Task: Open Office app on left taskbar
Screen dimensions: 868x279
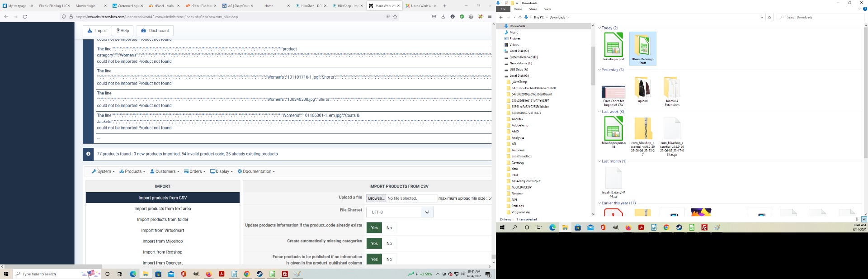Action: click(184, 274)
